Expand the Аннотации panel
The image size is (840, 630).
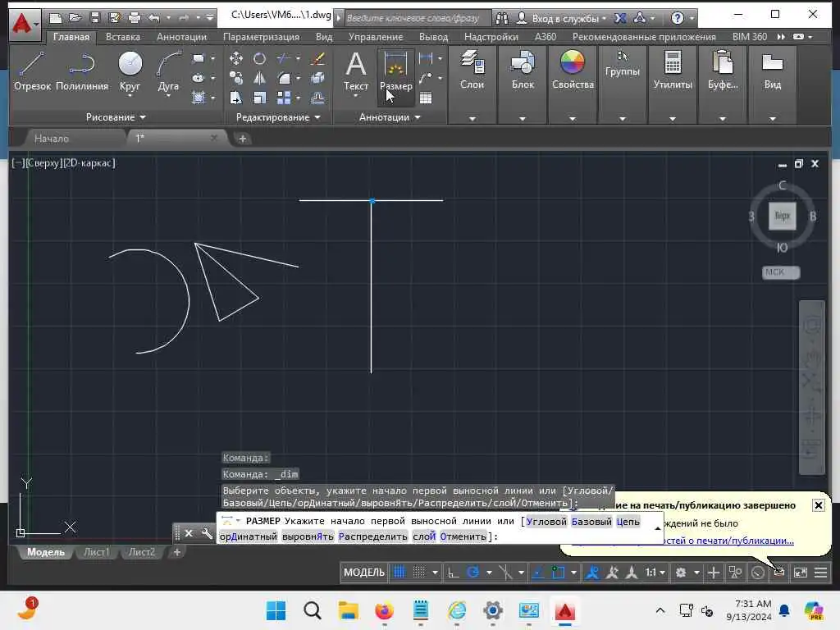[x=390, y=116]
